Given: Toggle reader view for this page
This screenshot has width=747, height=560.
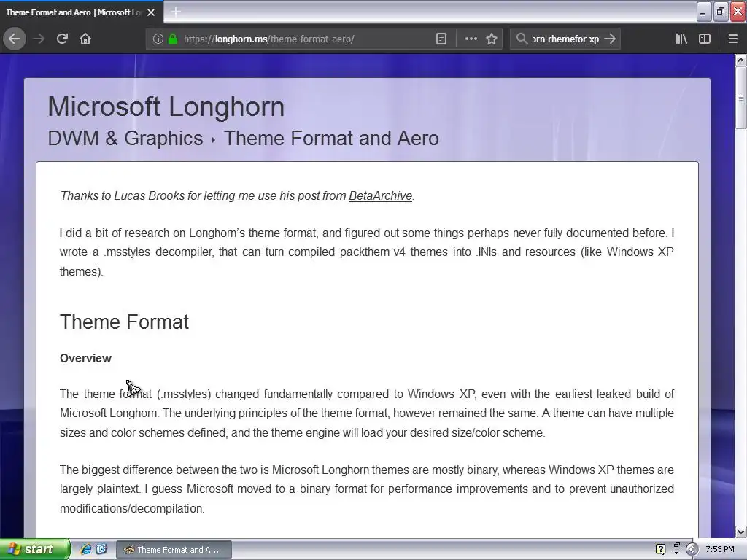Looking at the screenshot, I should click(441, 39).
